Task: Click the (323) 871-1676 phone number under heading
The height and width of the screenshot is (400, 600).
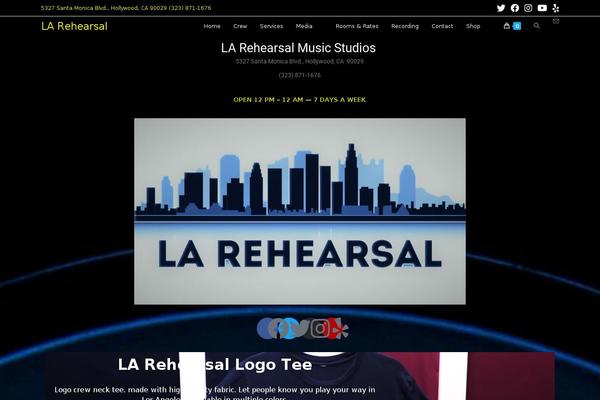Action: tap(300, 75)
